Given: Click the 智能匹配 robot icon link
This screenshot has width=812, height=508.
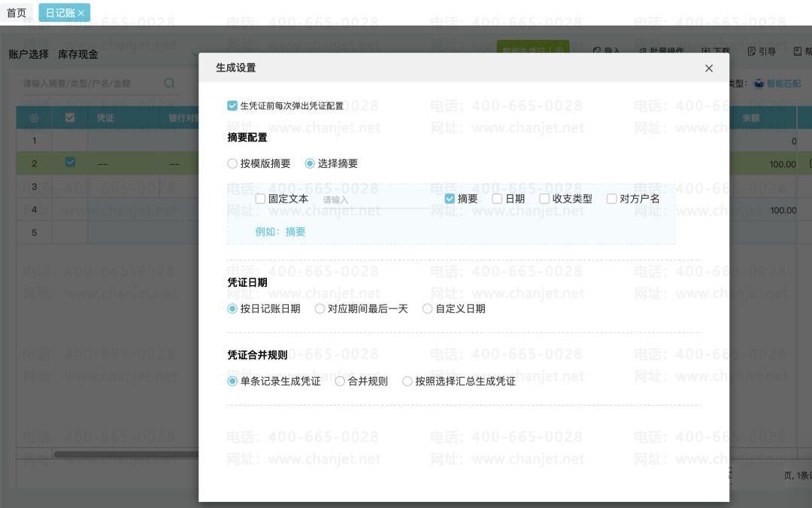Looking at the screenshot, I should click(x=777, y=84).
